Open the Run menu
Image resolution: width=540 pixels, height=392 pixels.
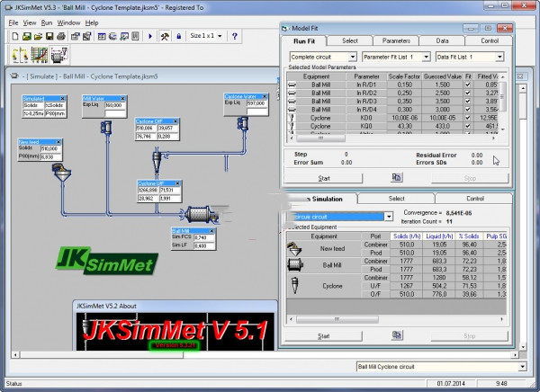coord(47,22)
